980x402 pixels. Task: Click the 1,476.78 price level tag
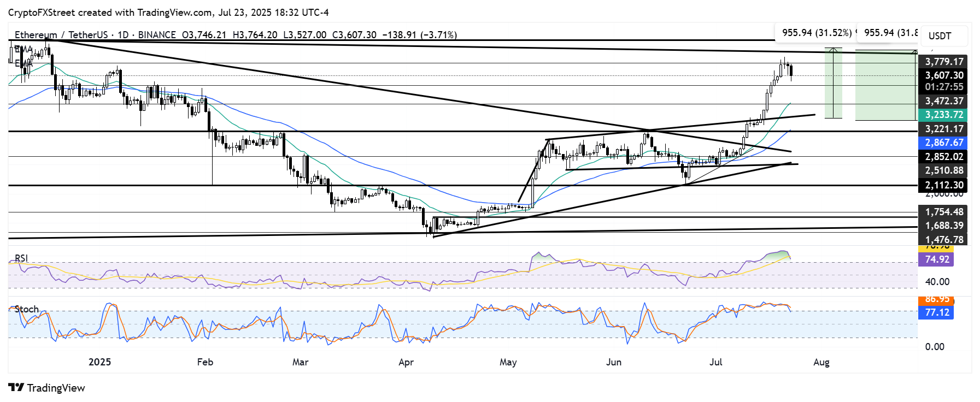944,239
